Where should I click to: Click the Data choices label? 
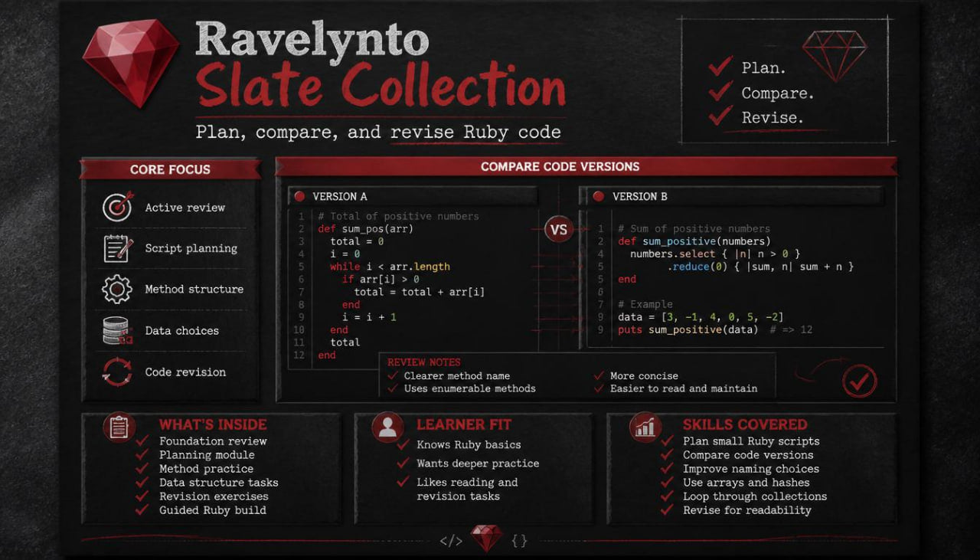coord(182,331)
